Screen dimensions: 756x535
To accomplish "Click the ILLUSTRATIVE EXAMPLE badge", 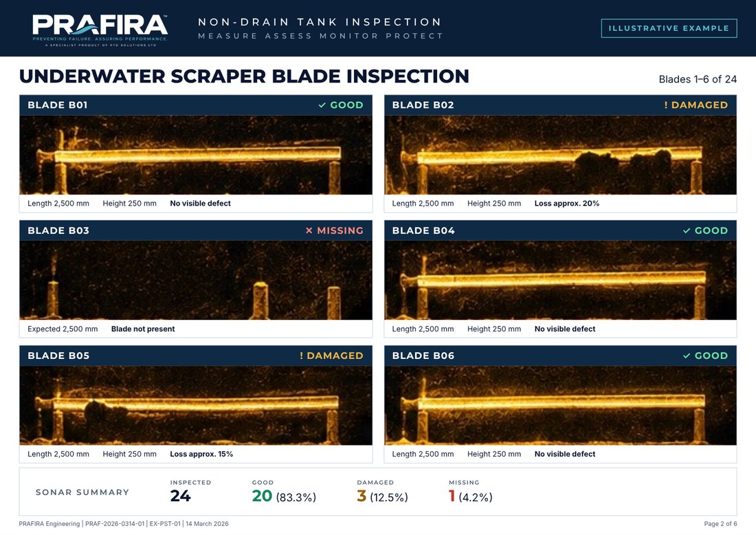I will point(669,28).
